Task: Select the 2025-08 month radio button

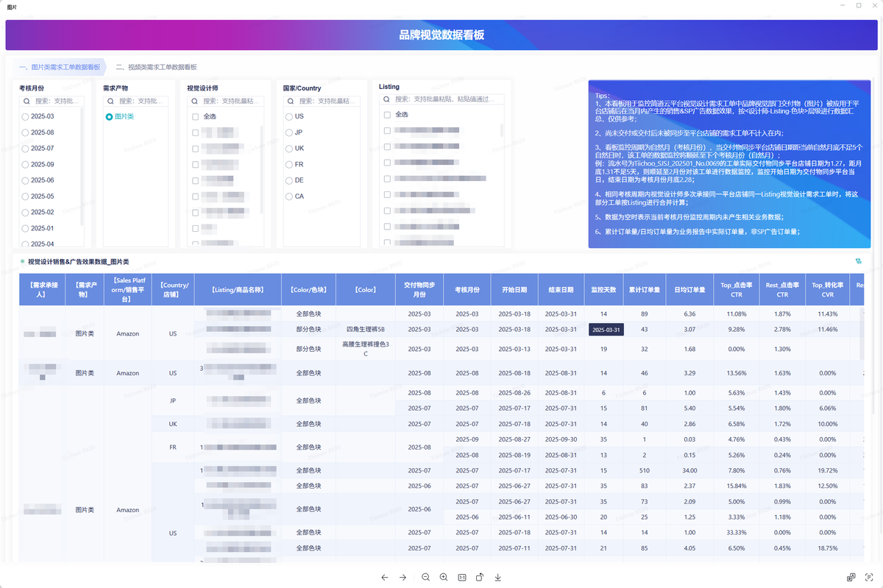Action: (x=26, y=132)
